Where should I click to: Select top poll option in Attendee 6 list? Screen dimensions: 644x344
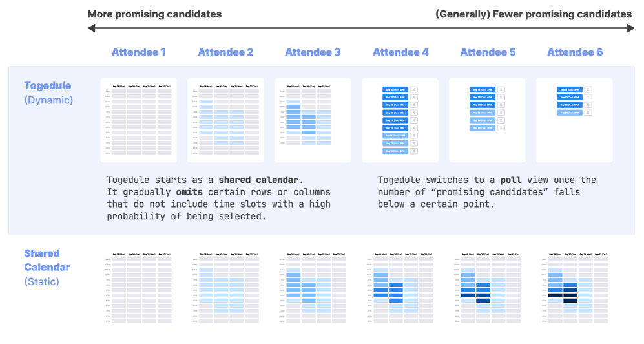tap(569, 90)
